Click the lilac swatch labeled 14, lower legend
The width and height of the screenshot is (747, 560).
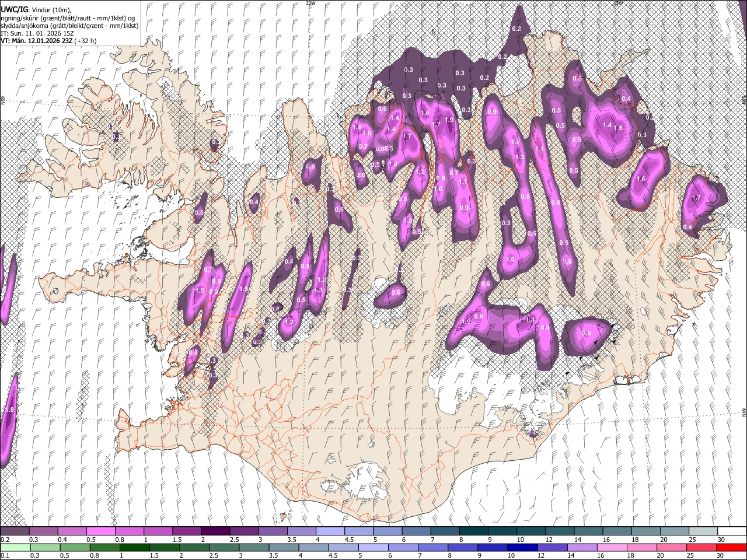tap(582, 548)
